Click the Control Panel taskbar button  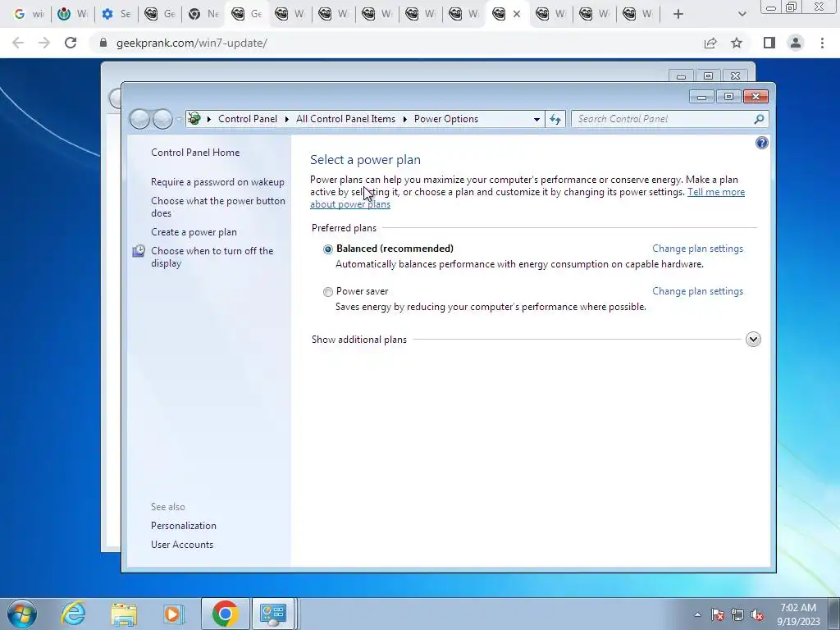(273, 614)
